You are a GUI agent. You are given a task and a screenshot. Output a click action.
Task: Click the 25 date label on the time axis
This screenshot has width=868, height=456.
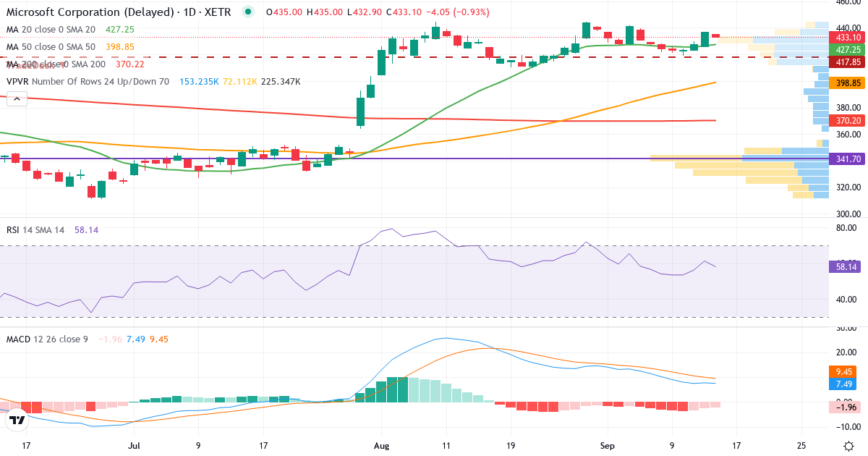(x=801, y=446)
